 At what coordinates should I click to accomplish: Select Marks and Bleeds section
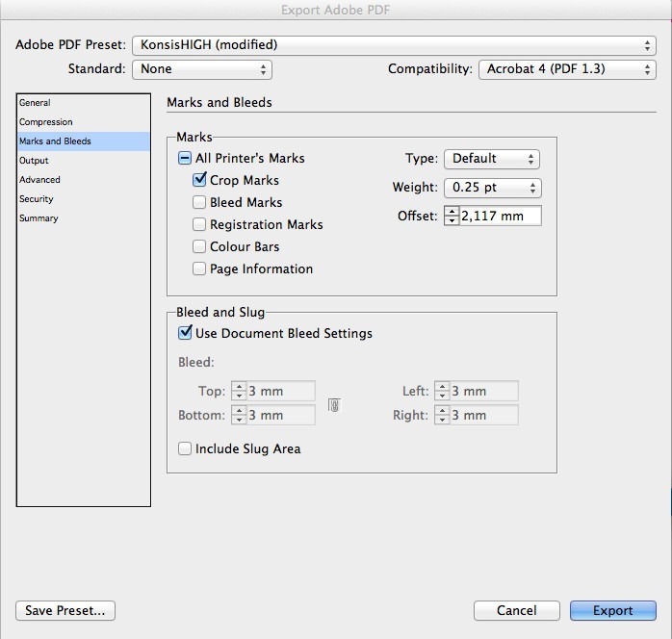[x=84, y=141]
